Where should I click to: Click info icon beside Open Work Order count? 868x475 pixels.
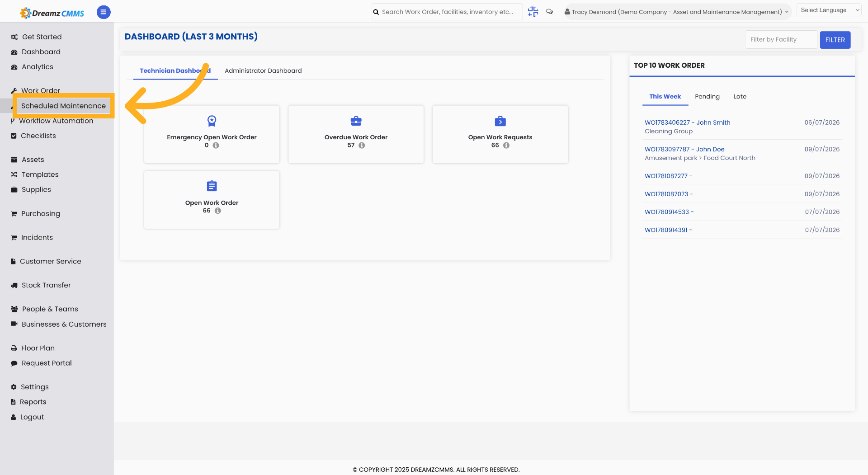coord(218,211)
